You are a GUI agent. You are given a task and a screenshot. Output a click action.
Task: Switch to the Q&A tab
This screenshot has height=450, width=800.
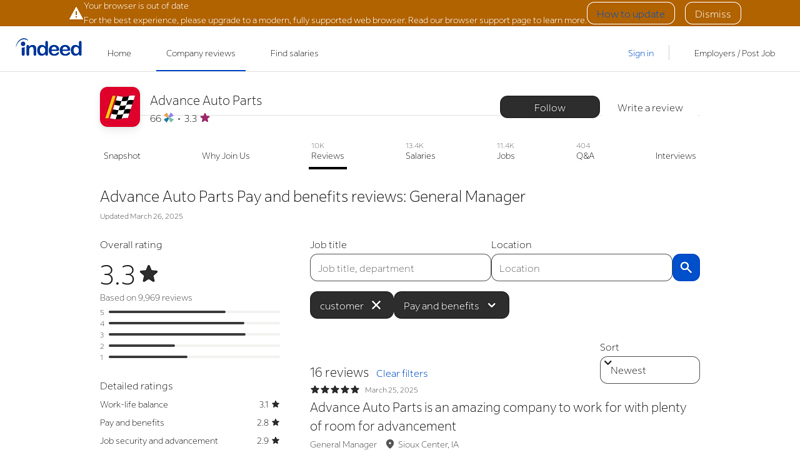585,155
